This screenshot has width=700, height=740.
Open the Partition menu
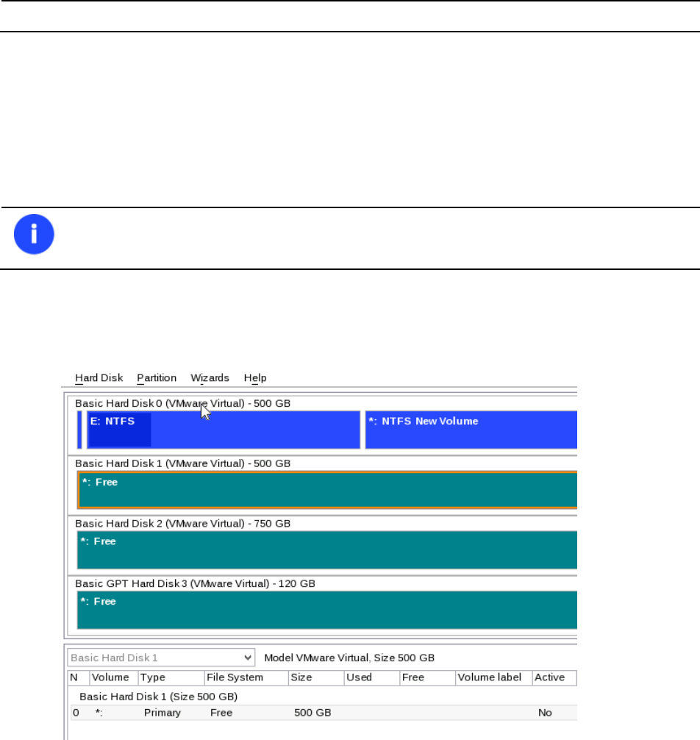(x=157, y=377)
